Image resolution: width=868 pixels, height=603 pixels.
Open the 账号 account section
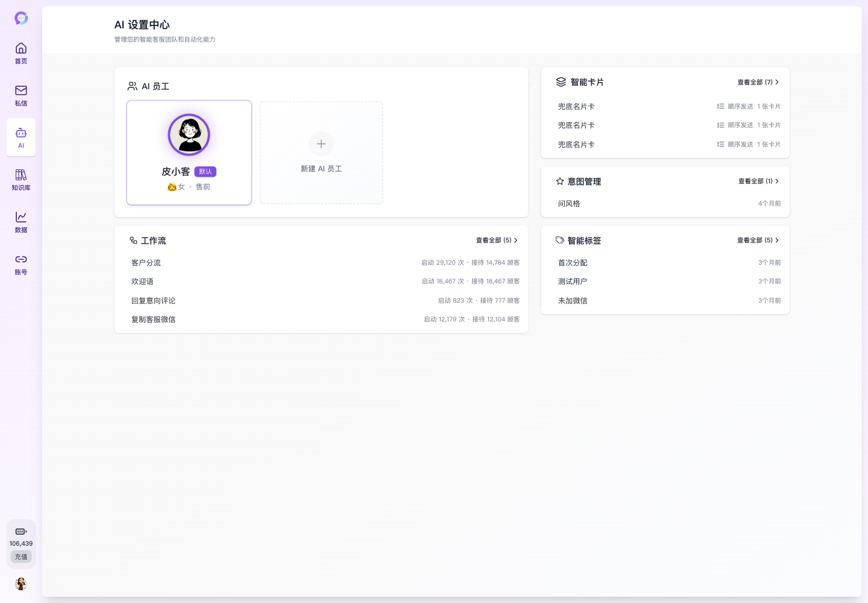click(21, 264)
